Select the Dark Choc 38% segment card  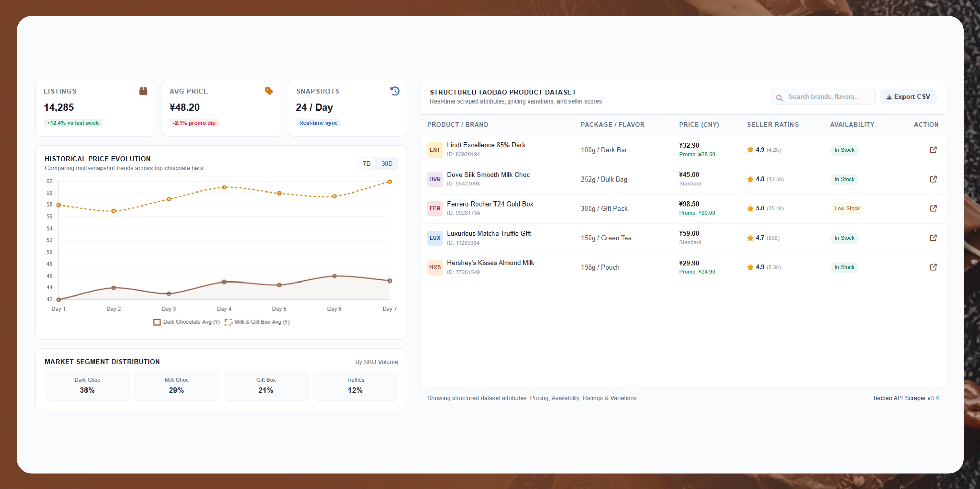[x=87, y=385]
